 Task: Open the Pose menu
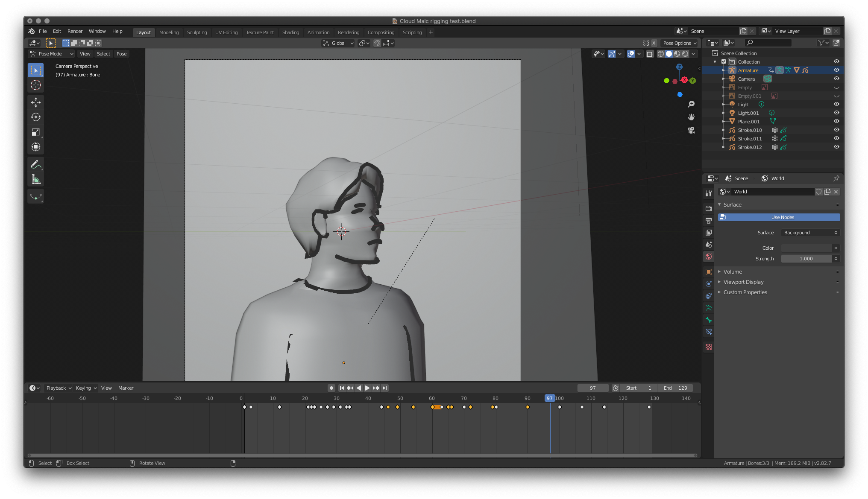pyautogui.click(x=121, y=54)
